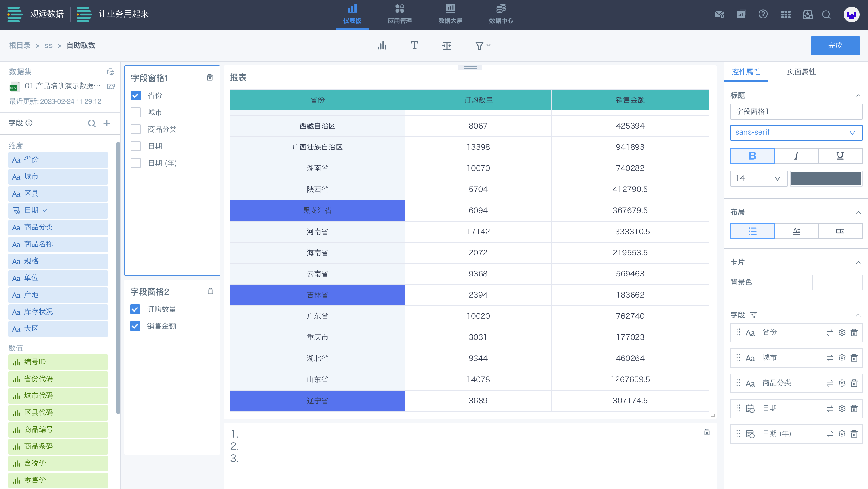The height and width of the screenshot is (489, 868).
Task: Open title font color swatch
Action: (826, 178)
